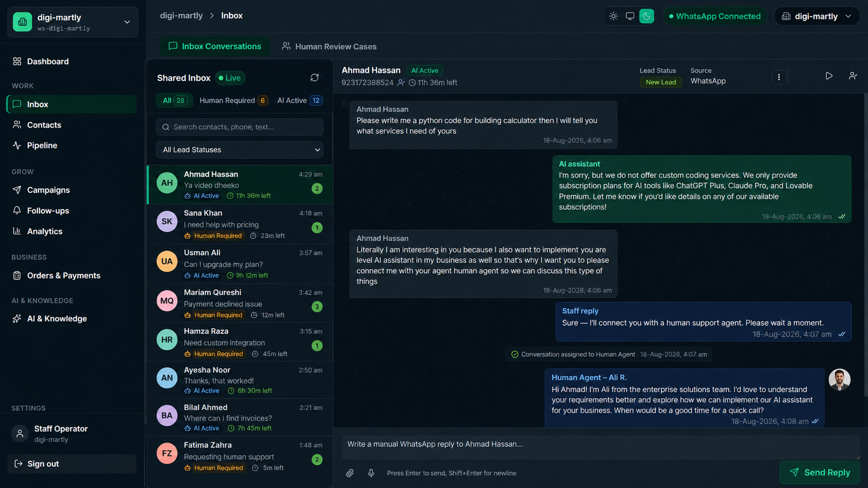This screenshot has width=868, height=488.
Task: Click the play icon in chat header
Action: pyautogui.click(x=829, y=76)
